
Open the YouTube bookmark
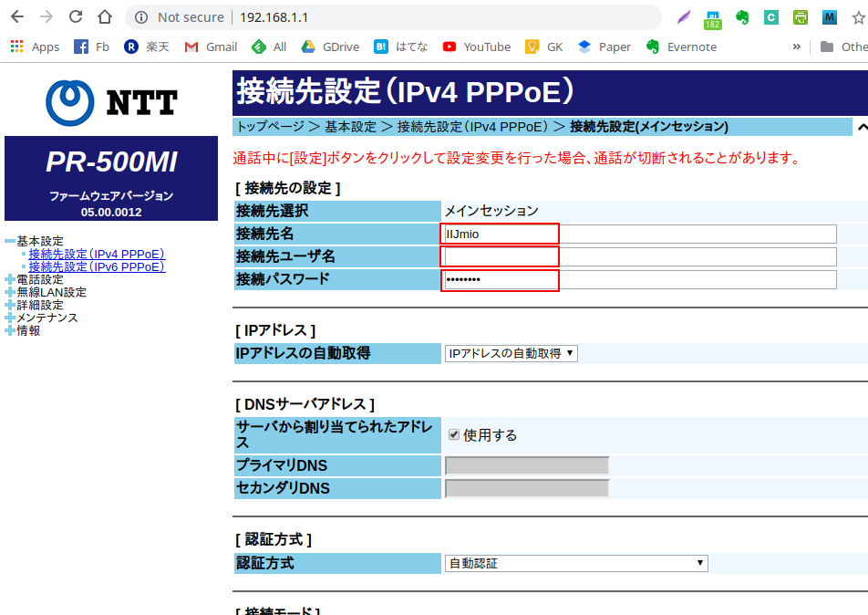476,47
